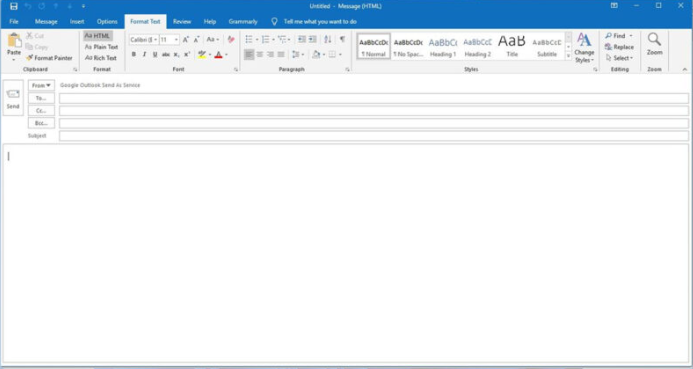Open the File tab
This screenshot has width=693, height=369.
coord(14,21)
